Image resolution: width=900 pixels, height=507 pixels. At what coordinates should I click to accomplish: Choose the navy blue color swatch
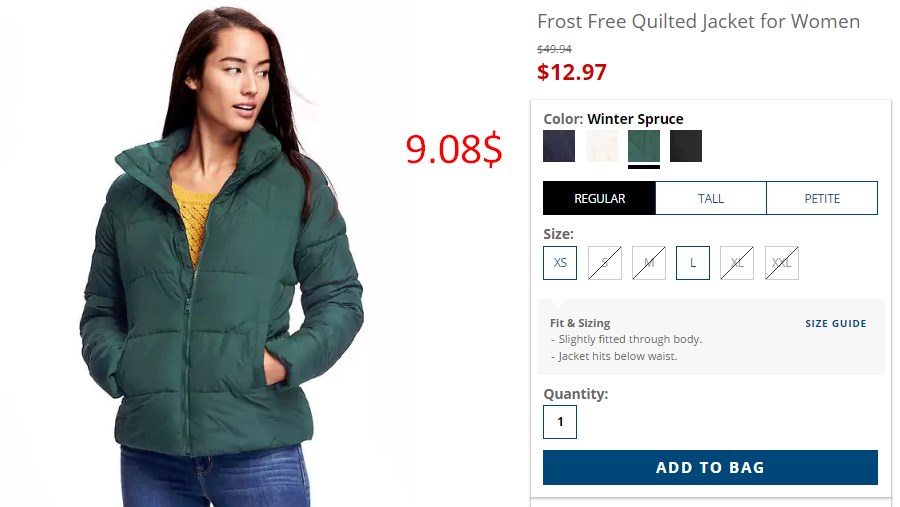(x=558, y=146)
